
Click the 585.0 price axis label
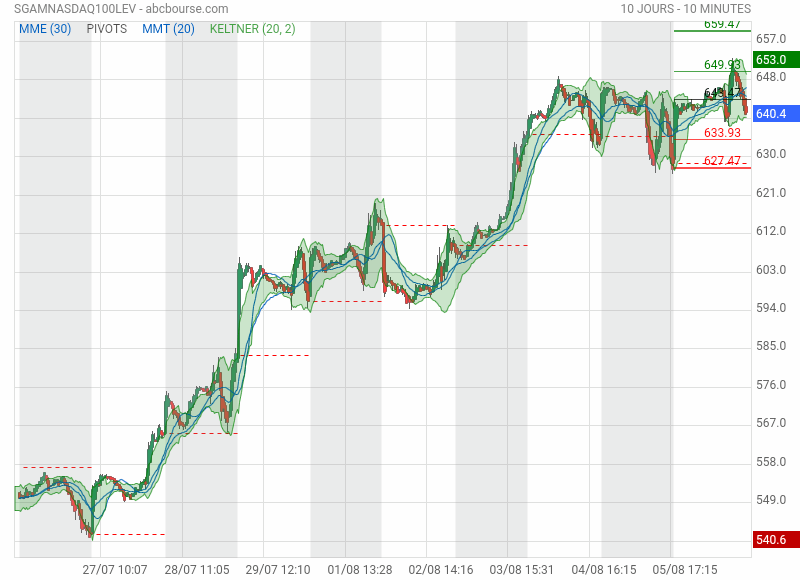pos(771,346)
